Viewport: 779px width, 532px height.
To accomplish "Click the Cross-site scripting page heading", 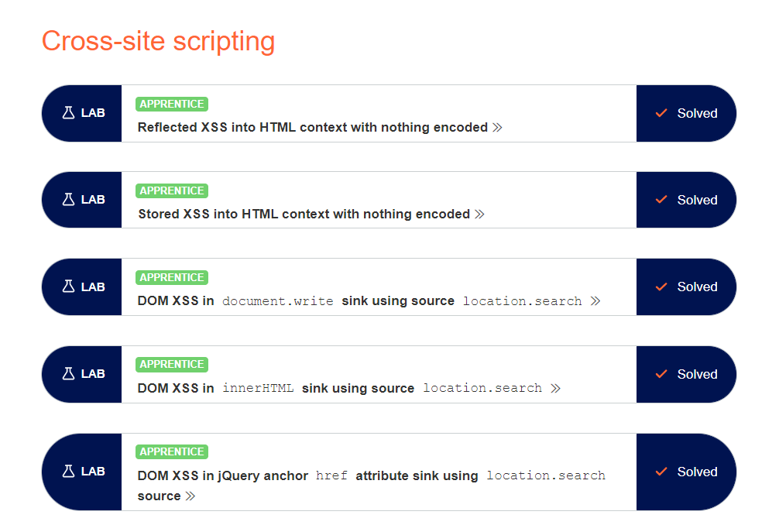I will coord(158,42).
